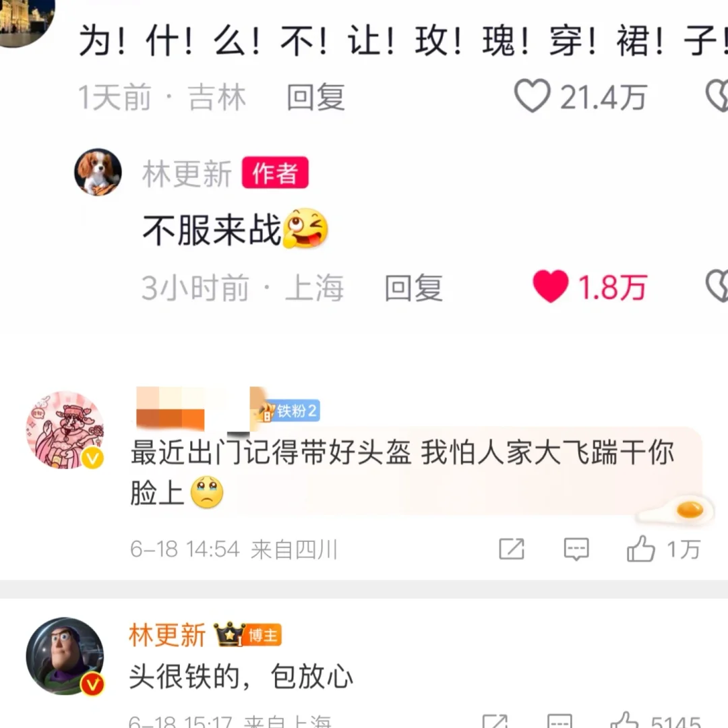Screen dimensions: 728x728
Task: Like the top comment with 21.4万 likes
Action: [x=532, y=96]
